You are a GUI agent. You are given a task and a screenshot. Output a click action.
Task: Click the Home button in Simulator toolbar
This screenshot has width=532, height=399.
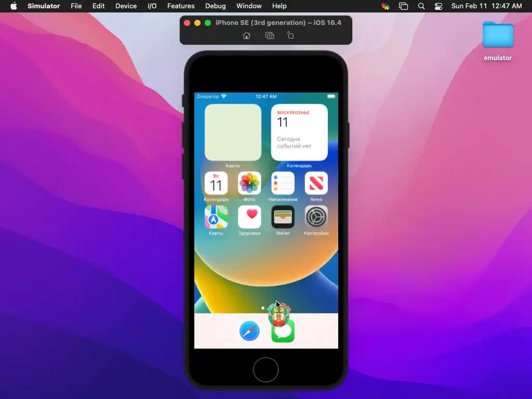coord(247,36)
